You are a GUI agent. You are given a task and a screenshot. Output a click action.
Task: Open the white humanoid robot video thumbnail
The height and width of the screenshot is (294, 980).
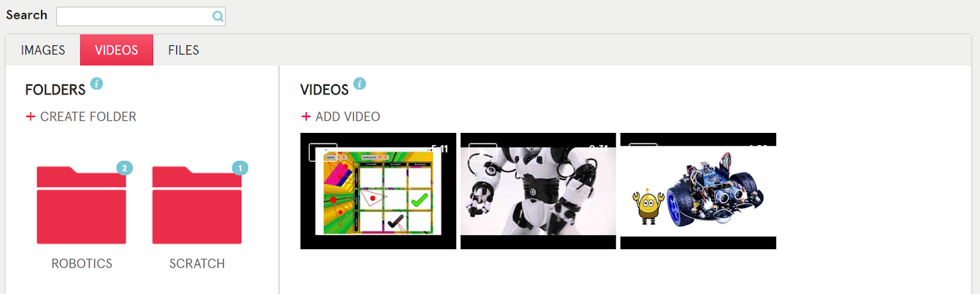tap(538, 191)
